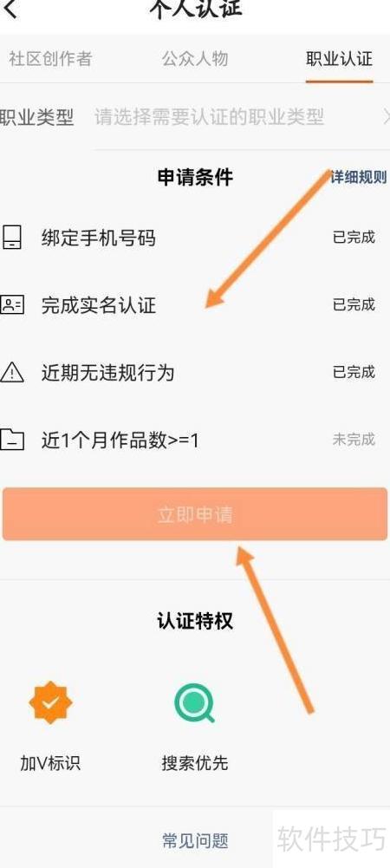Select the 职业认证 tab
This screenshot has height=868, width=390.
[x=339, y=59]
